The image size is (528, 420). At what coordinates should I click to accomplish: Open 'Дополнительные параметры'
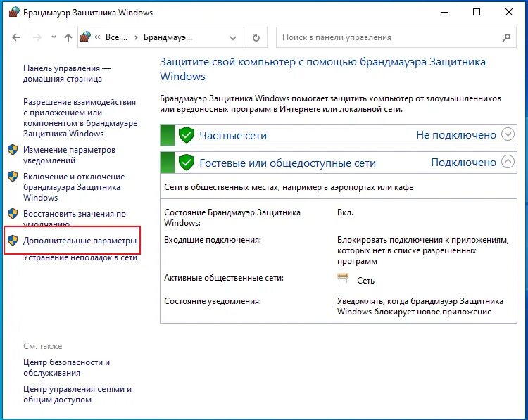click(80, 241)
